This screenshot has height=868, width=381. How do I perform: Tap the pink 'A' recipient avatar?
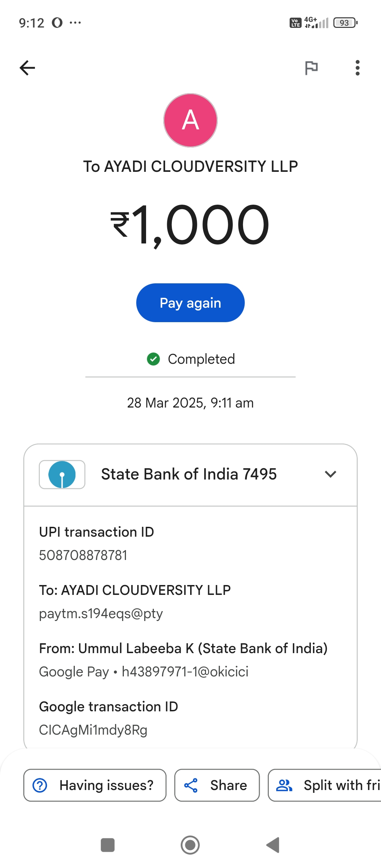tap(190, 120)
